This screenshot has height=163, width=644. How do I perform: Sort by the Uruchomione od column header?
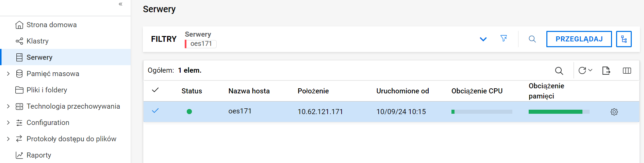point(402,91)
